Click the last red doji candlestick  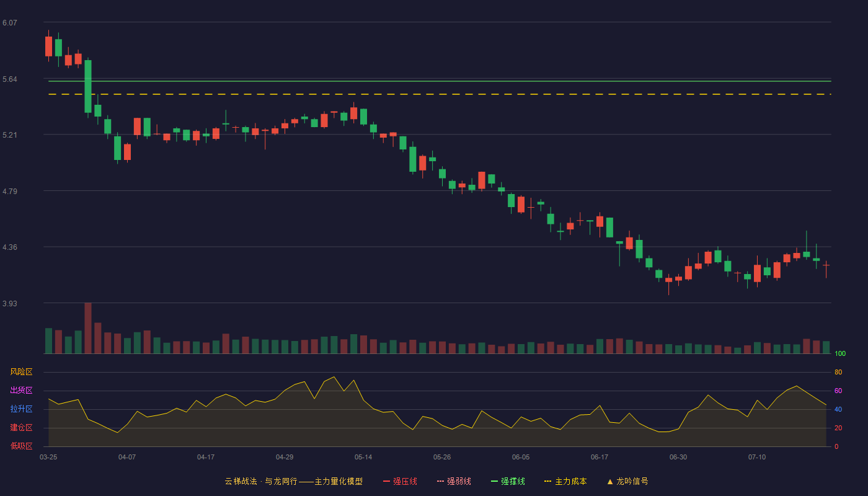click(826, 265)
